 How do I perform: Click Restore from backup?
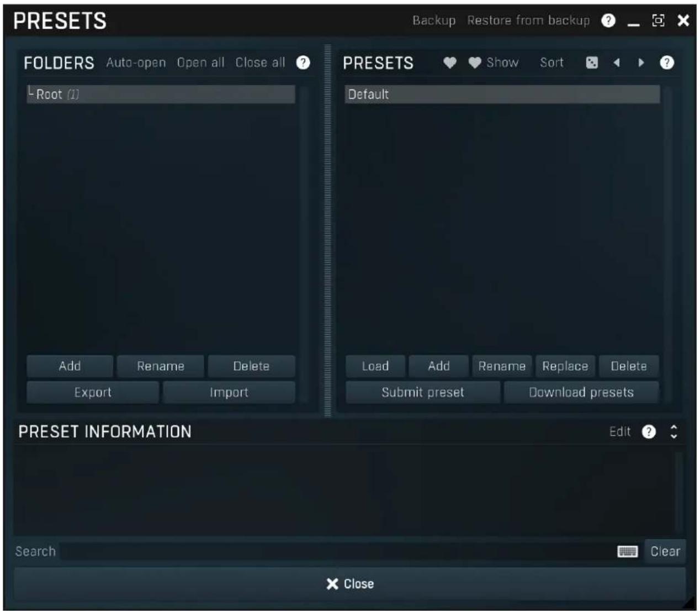528,20
